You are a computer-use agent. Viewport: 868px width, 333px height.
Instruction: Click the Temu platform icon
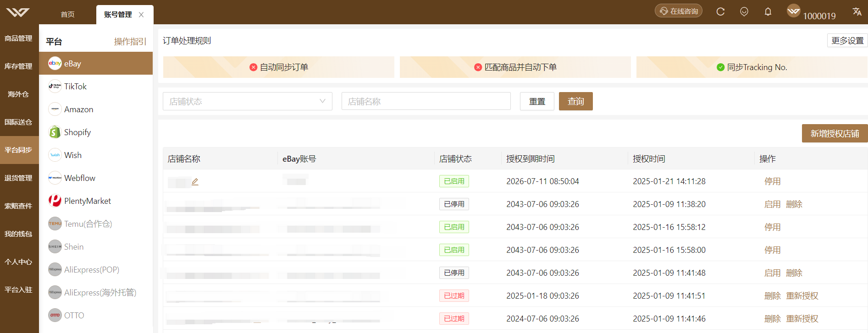pyautogui.click(x=55, y=224)
